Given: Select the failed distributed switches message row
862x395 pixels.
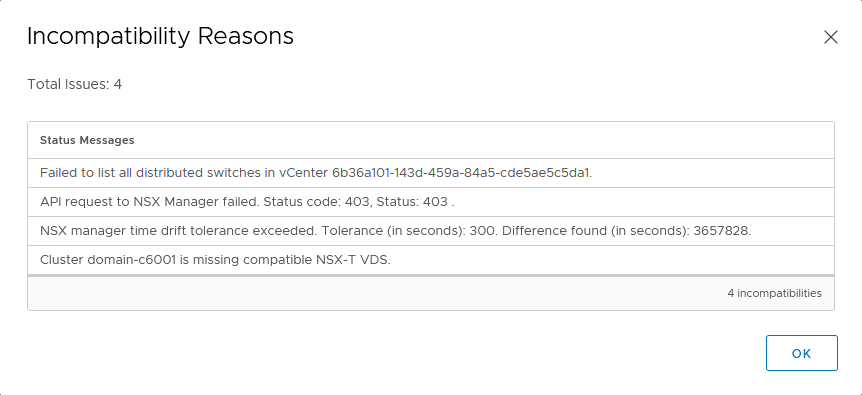Looking at the screenshot, I should click(x=431, y=173).
